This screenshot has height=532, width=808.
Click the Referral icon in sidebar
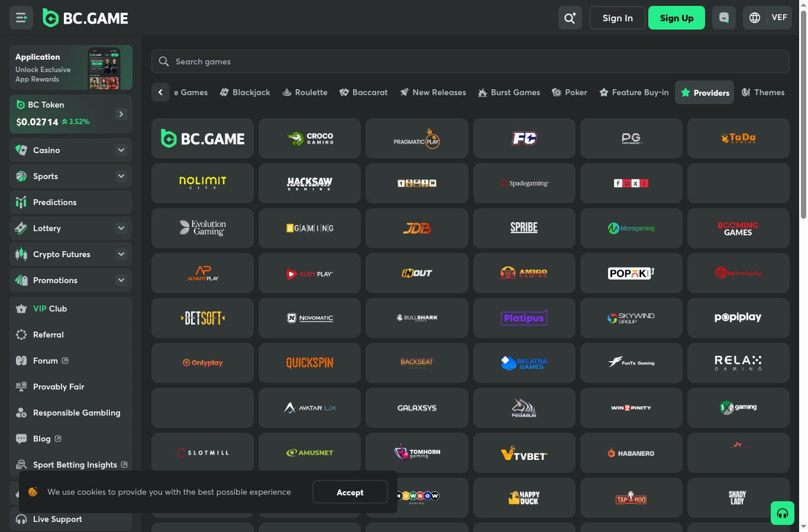(21, 335)
